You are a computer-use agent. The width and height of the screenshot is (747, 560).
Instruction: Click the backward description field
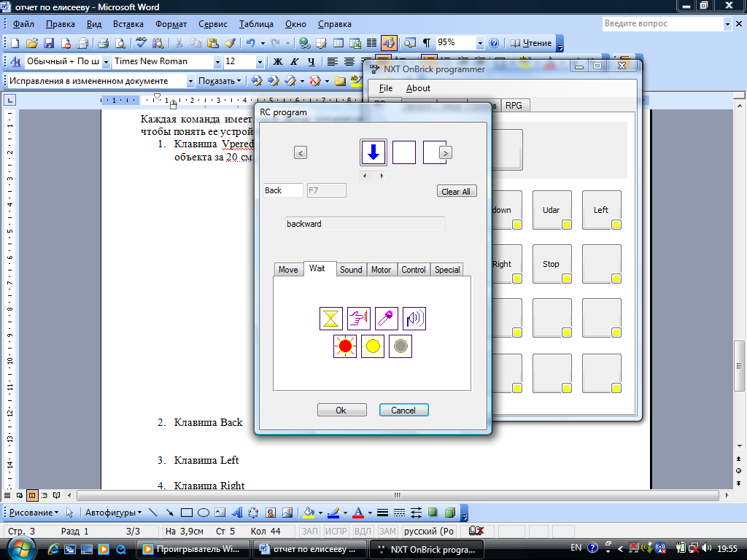click(x=365, y=224)
